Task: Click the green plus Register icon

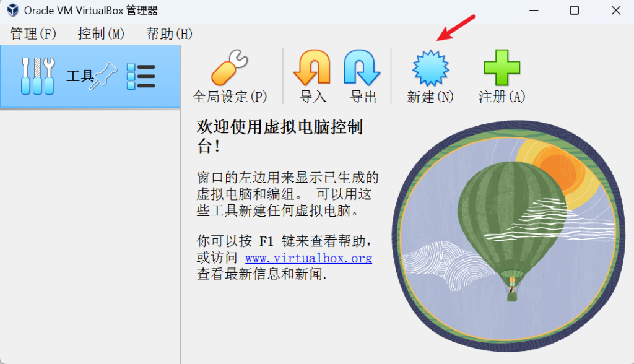Action: [502, 67]
